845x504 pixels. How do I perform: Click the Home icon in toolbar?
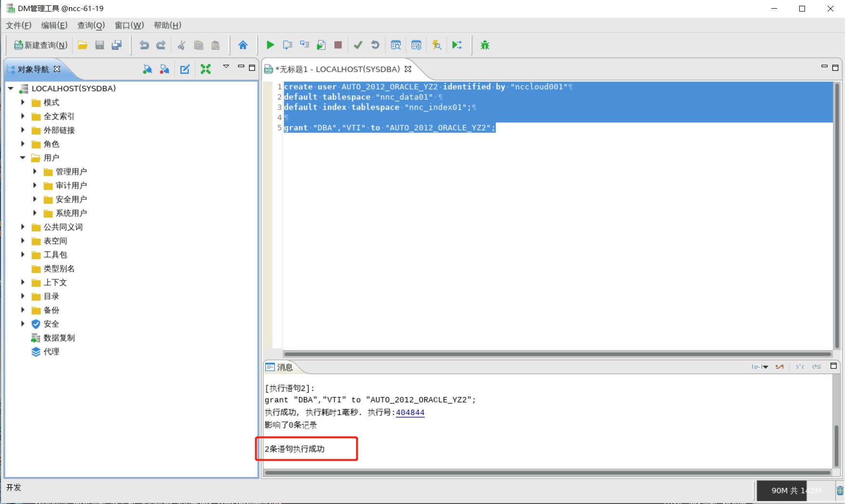(243, 45)
